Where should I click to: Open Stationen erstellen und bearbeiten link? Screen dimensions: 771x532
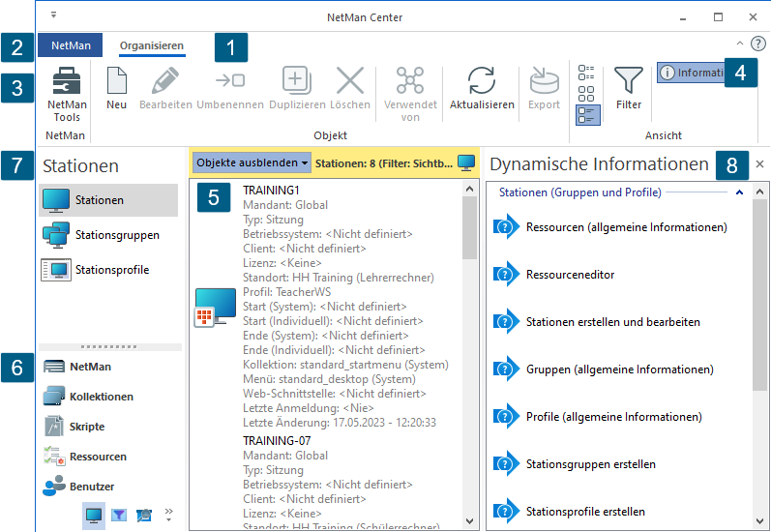tap(612, 322)
